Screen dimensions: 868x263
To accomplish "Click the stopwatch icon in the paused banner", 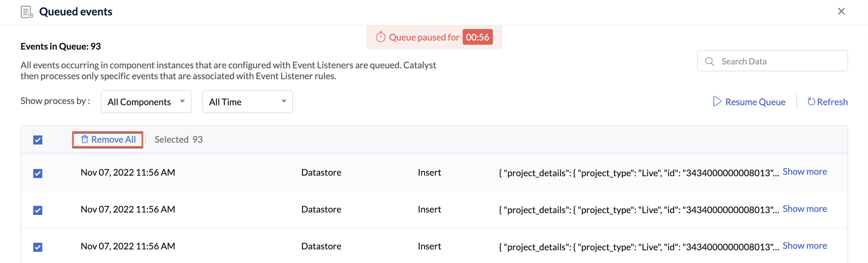I will [381, 37].
